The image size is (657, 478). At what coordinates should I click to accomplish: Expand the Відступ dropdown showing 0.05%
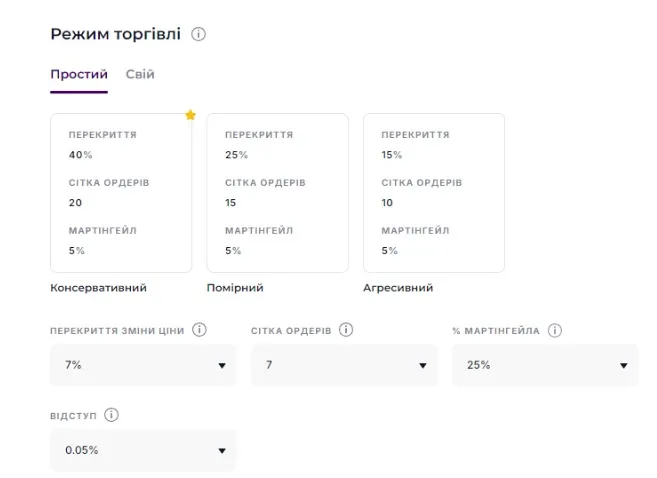click(143, 450)
